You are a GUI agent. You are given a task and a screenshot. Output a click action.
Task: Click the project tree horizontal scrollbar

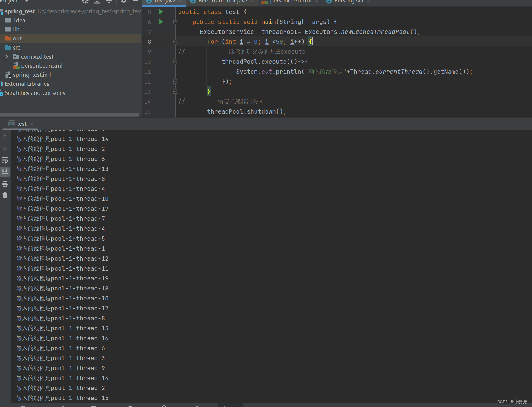pos(69,114)
